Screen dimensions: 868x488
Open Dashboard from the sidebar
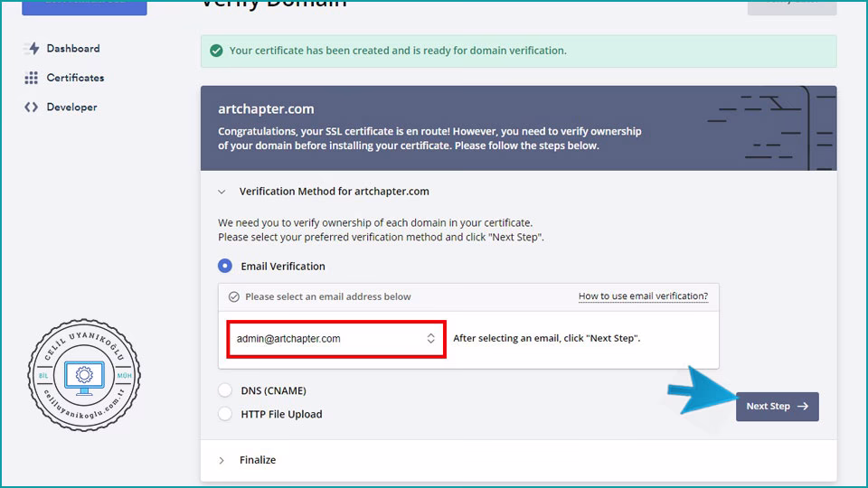(73, 49)
